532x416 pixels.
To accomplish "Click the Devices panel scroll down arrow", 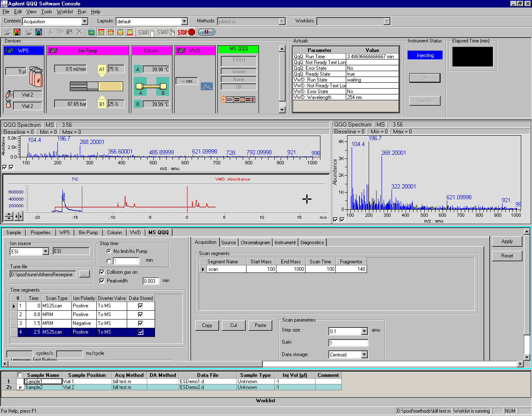I will click(x=282, y=110).
